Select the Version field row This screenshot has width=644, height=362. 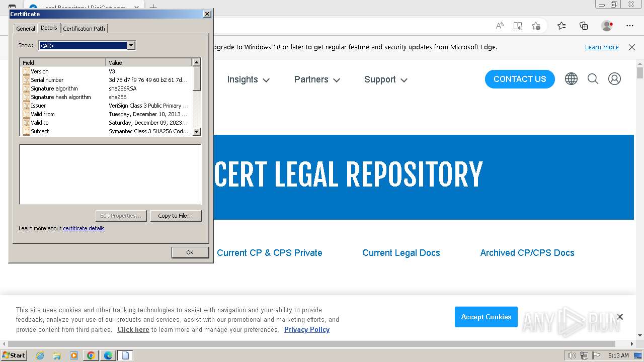coord(106,71)
